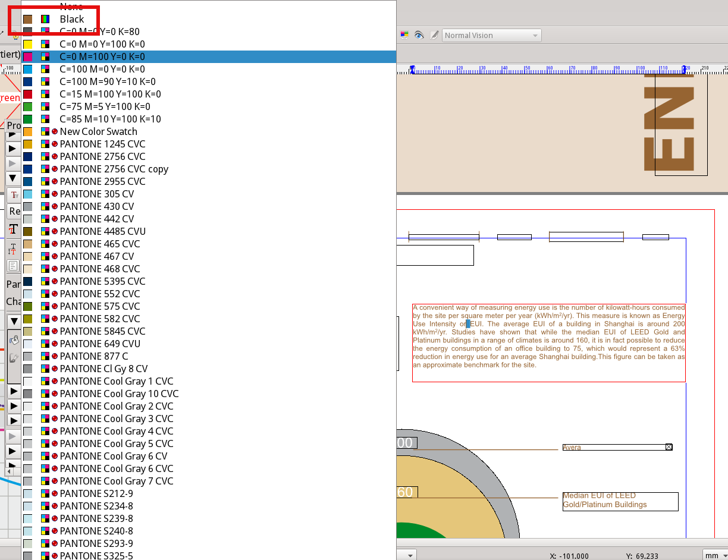Screen dimensions: 728x560
Task: Click the font size T icon
Action: 13,229
